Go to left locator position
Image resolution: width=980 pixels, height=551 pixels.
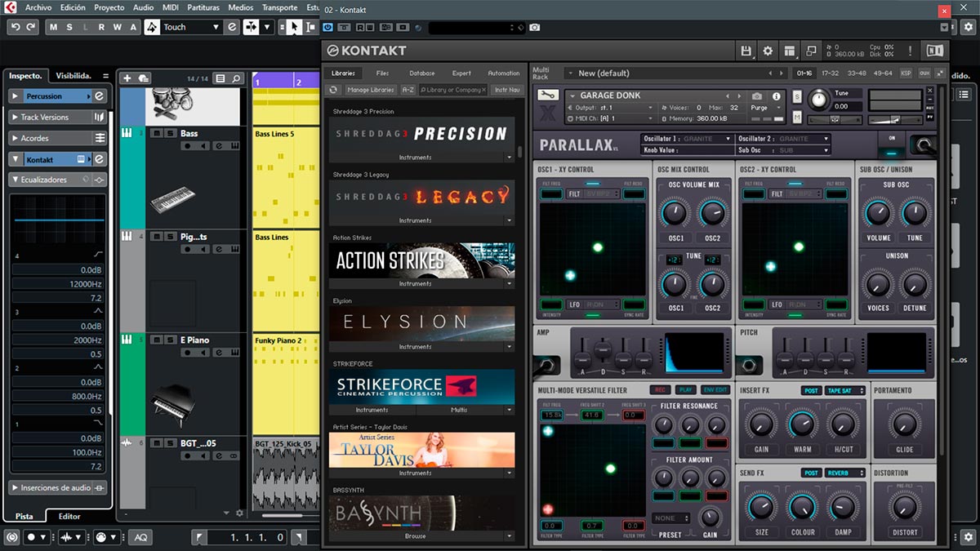pos(199,537)
